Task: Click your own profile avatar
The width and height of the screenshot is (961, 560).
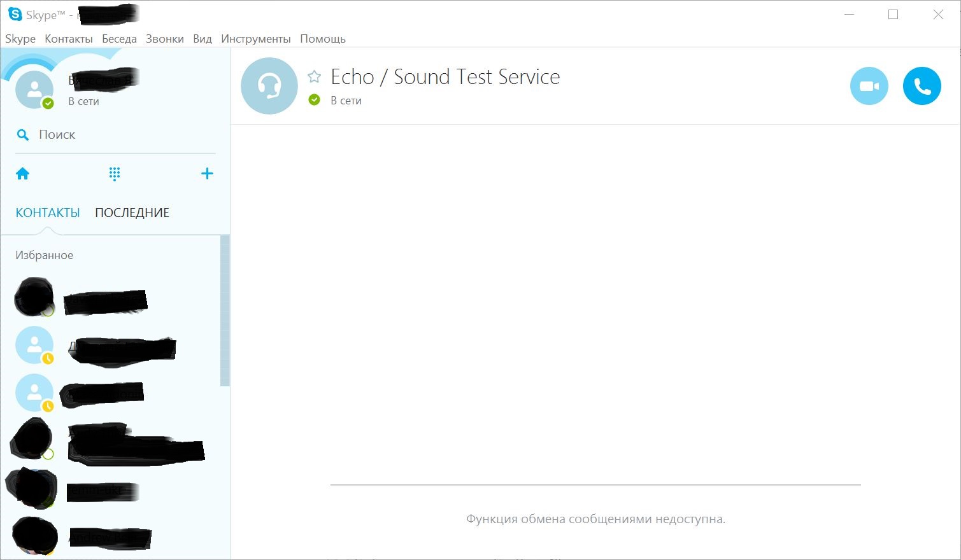Action: coord(34,89)
